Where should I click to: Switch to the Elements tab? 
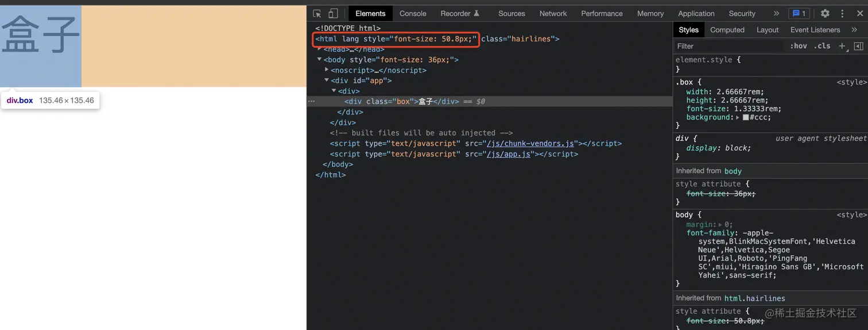pyautogui.click(x=370, y=13)
